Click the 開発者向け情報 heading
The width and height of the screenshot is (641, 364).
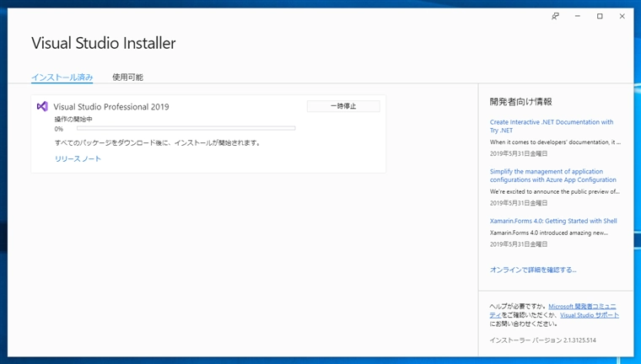pos(521,102)
